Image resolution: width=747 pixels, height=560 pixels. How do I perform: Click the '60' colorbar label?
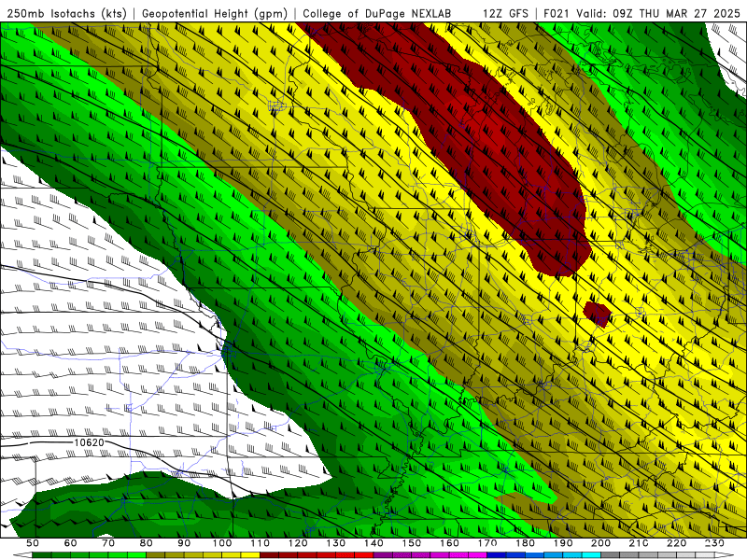tap(70, 543)
